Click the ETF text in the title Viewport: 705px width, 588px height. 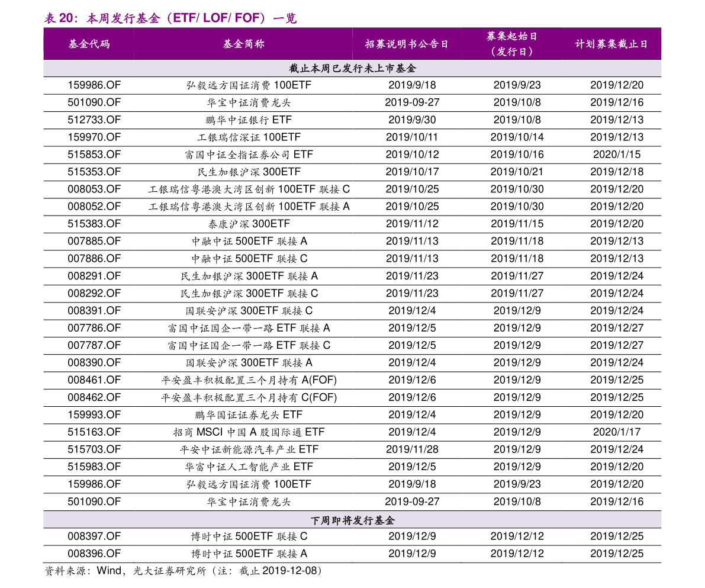185,18
